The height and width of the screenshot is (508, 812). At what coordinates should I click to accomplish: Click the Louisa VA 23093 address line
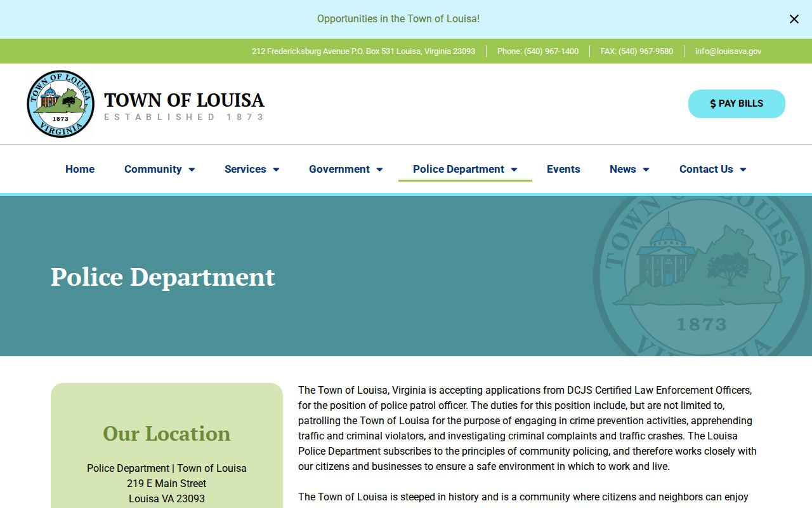[167, 499]
